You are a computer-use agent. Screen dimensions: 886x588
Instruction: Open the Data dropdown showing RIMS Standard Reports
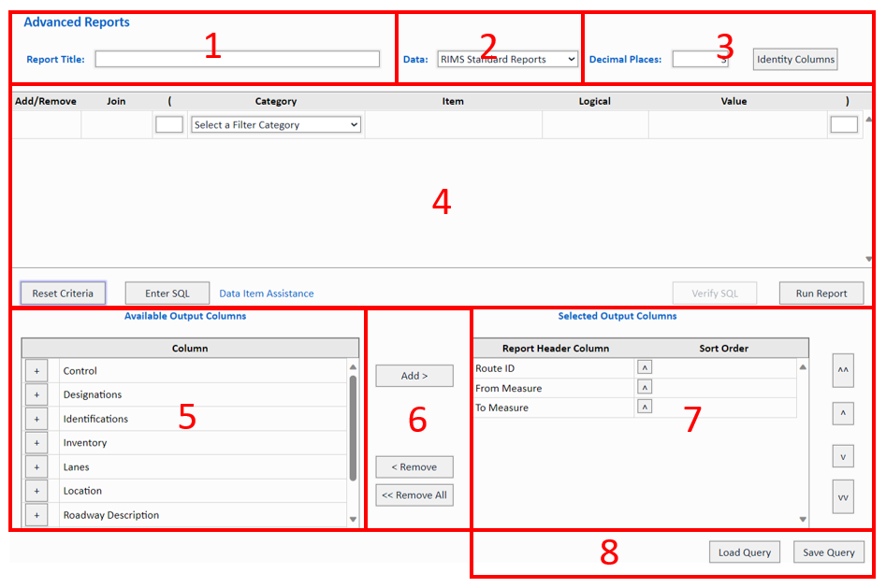coord(507,59)
